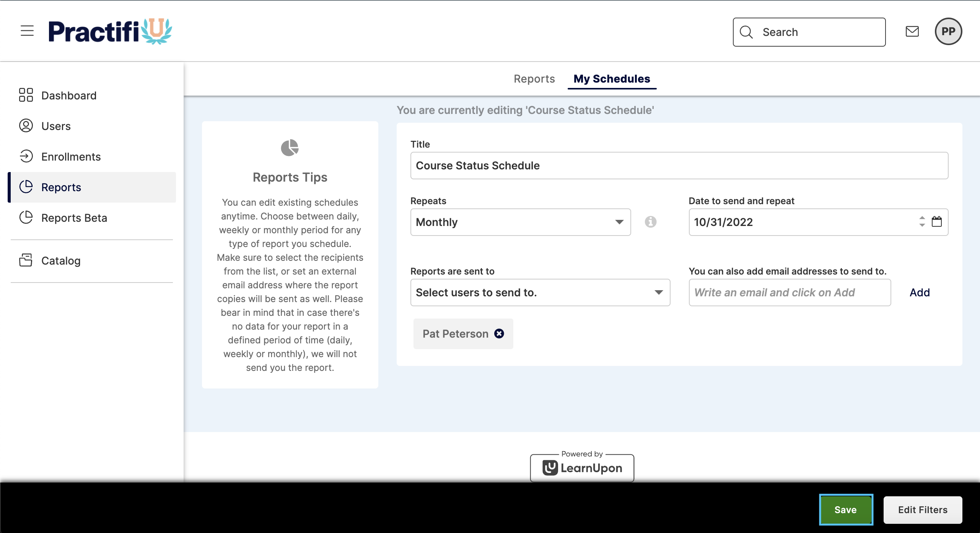Click the 10/31/2022 date field
980x533 pixels.
point(819,222)
